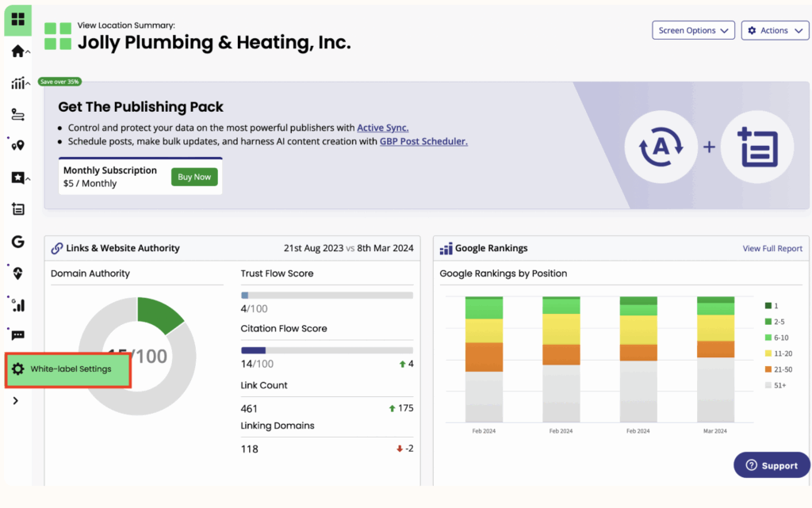Viewport: 812px width, 508px height.
Task: Open the citations list icon in the sidebar
Action: click(17, 209)
